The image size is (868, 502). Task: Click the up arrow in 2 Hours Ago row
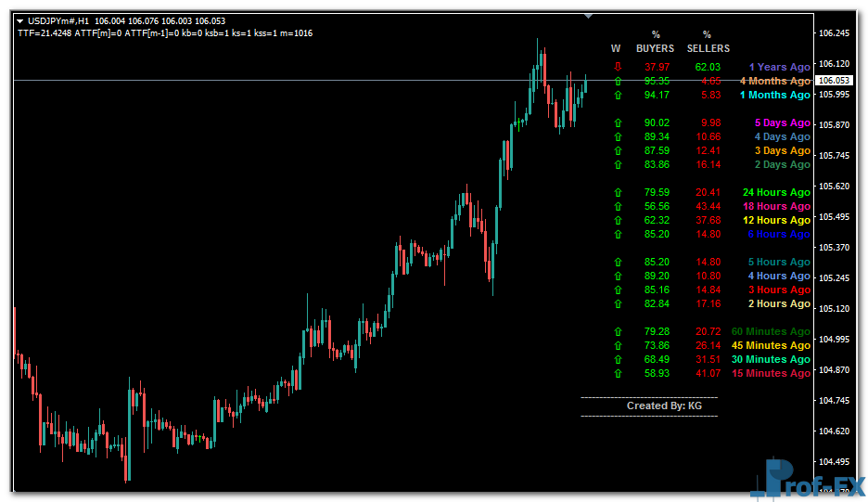(x=616, y=303)
